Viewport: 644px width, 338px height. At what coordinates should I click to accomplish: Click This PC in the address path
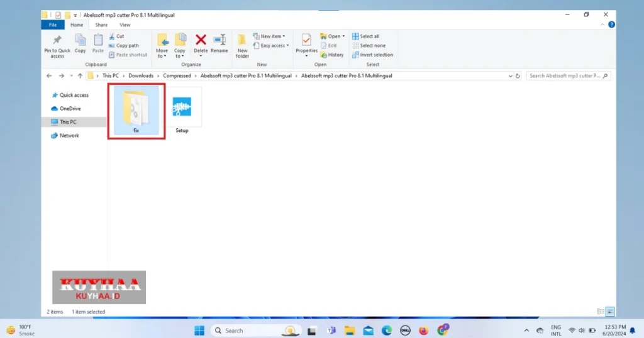point(111,76)
